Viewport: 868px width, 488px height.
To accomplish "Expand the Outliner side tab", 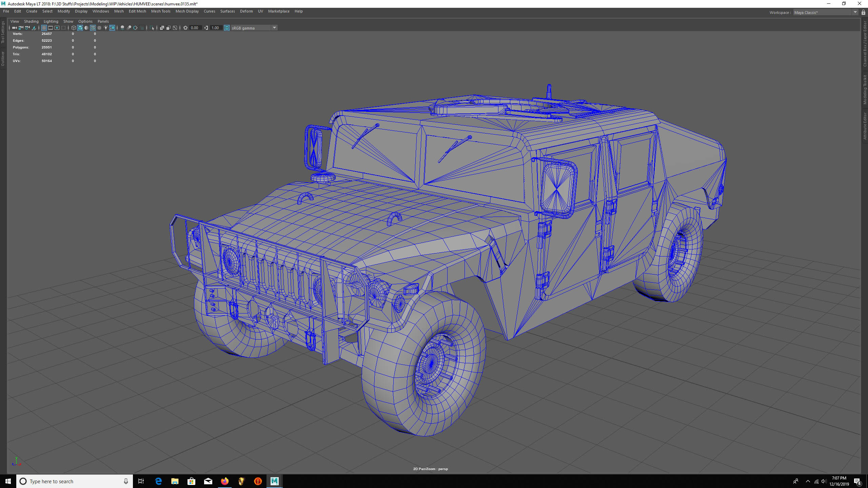I will tap(3, 59).
